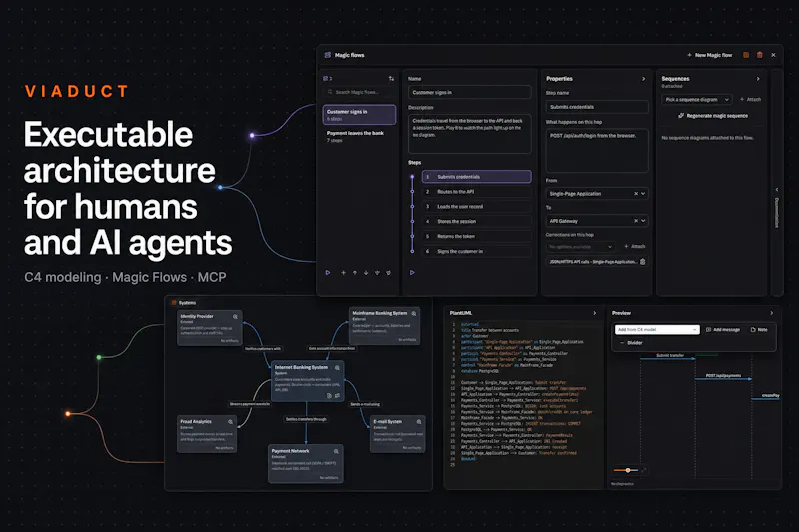This screenshot has width=799, height=532.
Task: Select the Payment leaves the bank flow
Action: [x=359, y=136]
